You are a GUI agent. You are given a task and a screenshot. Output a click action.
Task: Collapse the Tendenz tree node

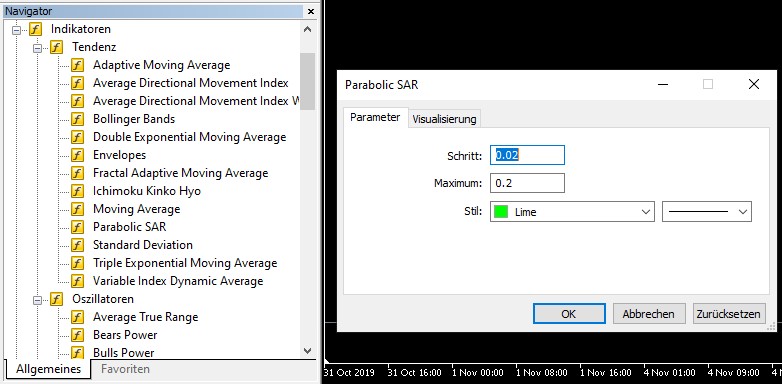click(x=37, y=48)
